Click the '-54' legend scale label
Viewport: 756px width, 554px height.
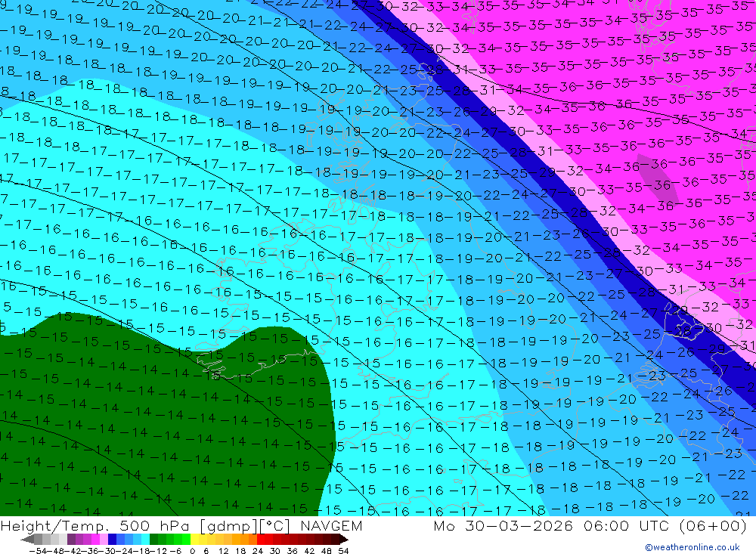[x=38, y=551]
